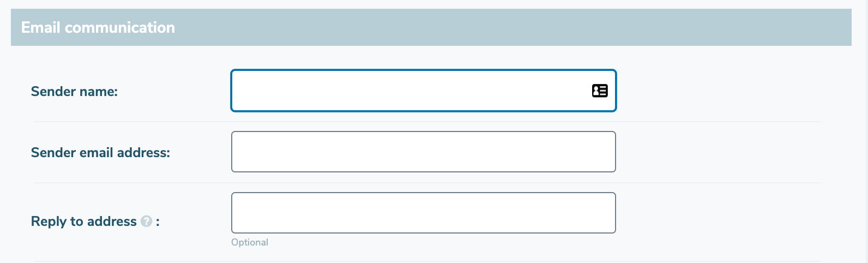This screenshot has width=868, height=263.
Task: Click the "Email communication" section title
Action: click(98, 27)
